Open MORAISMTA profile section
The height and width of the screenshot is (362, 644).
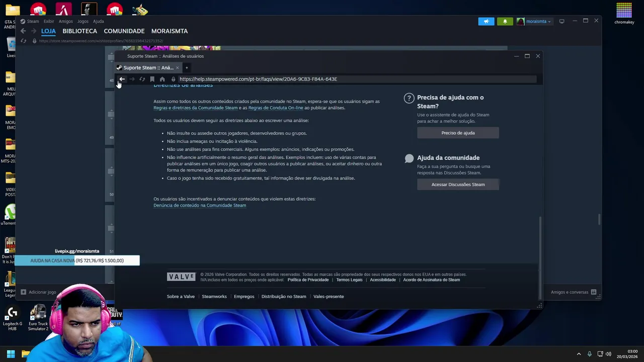tap(170, 31)
